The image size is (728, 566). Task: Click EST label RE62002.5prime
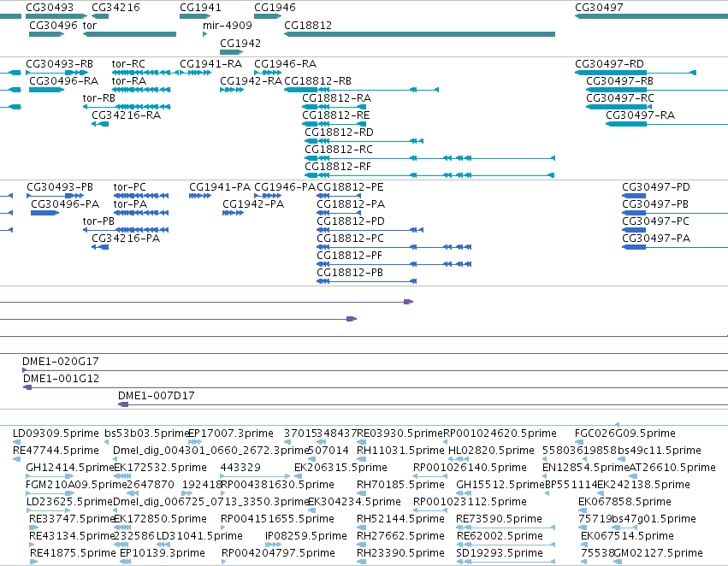pos(500,537)
